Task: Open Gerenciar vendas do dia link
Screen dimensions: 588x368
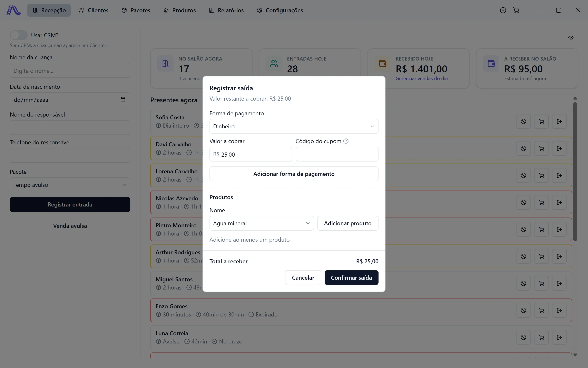Action: [x=422, y=79]
